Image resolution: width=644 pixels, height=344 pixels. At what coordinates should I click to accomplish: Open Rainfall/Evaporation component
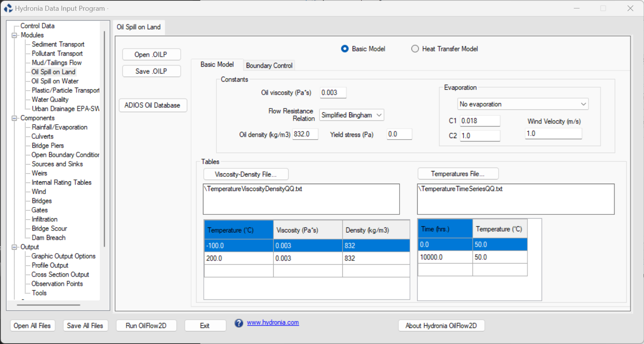[59, 127]
